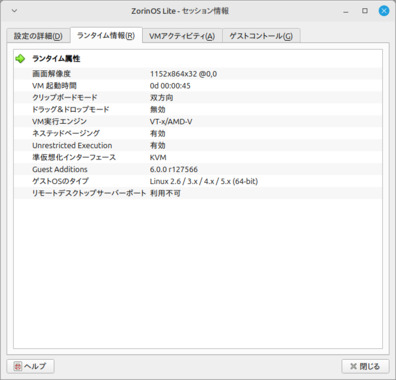Select the ネステッドページング row label

point(66,133)
